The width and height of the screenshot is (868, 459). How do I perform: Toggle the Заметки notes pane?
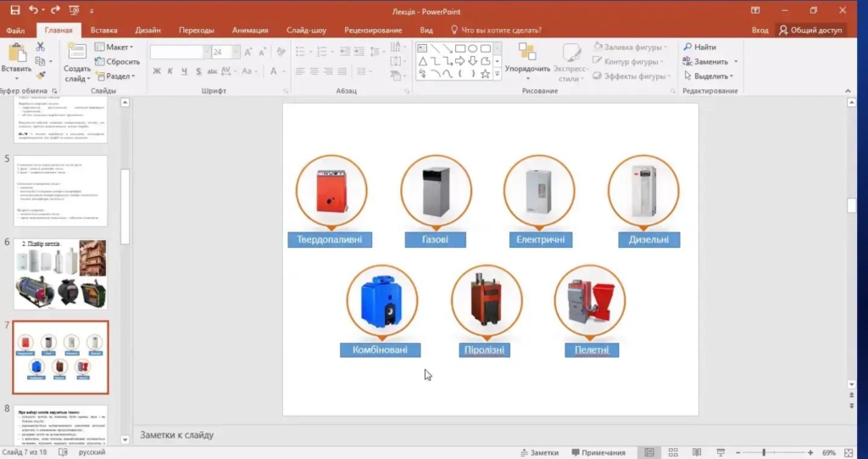point(542,452)
